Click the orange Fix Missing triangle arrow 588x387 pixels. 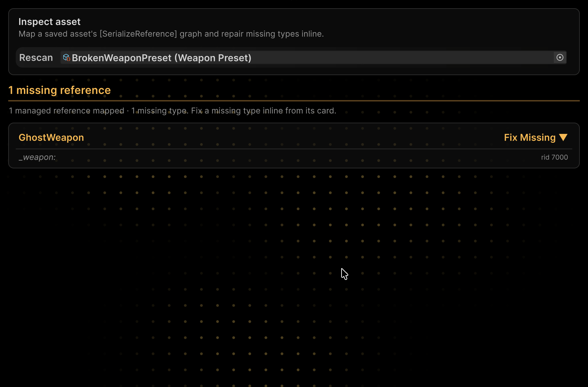tap(563, 137)
